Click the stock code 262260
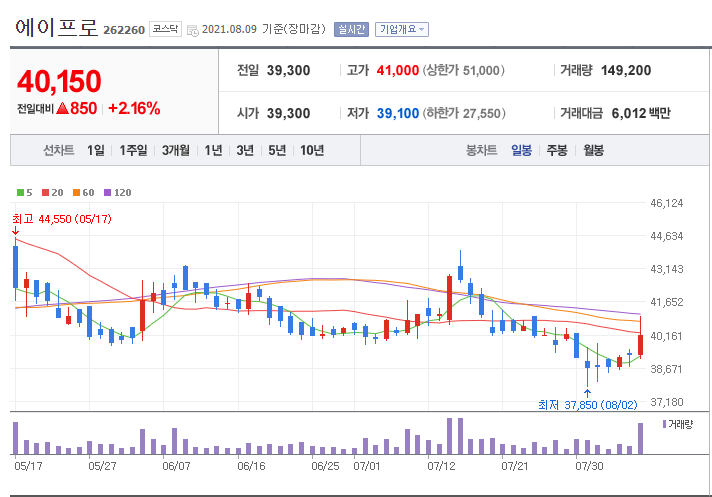The image size is (712, 497). 124,30
